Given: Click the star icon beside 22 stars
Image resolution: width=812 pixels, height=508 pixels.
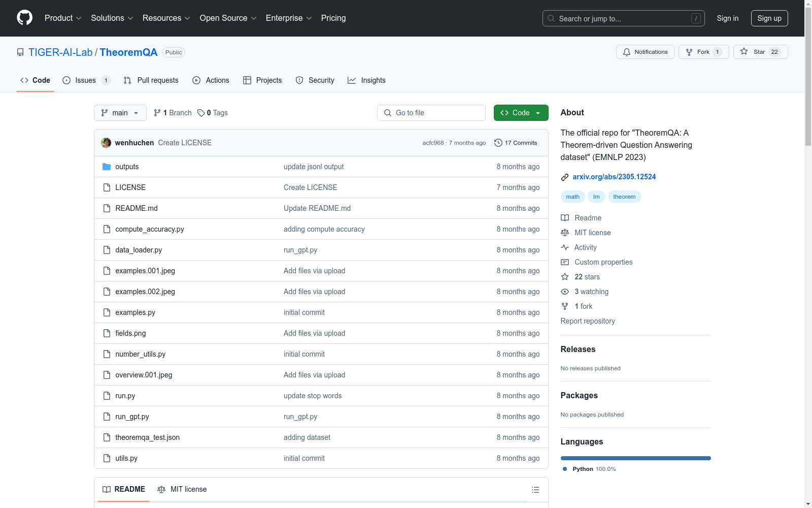Looking at the screenshot, I should [x=565, y=277].
